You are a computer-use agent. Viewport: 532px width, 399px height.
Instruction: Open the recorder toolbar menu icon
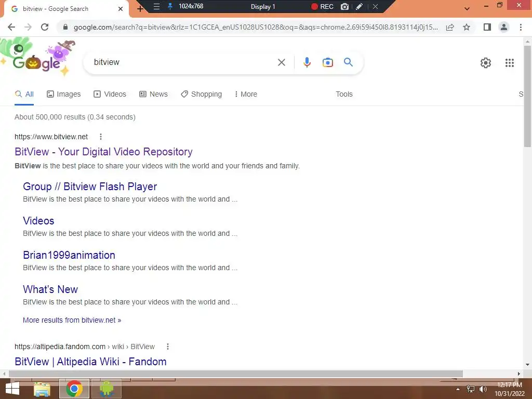[156, 6]
